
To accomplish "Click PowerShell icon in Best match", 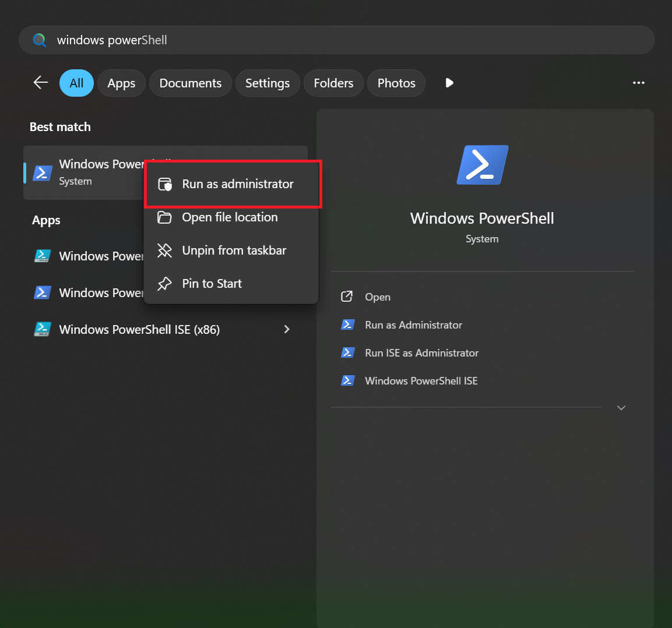I will [43, 173].
